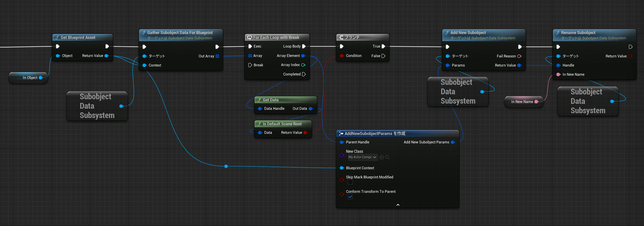Screen dimensions: 644x226
Task: Click the Branch node icon
Action: 341,38
